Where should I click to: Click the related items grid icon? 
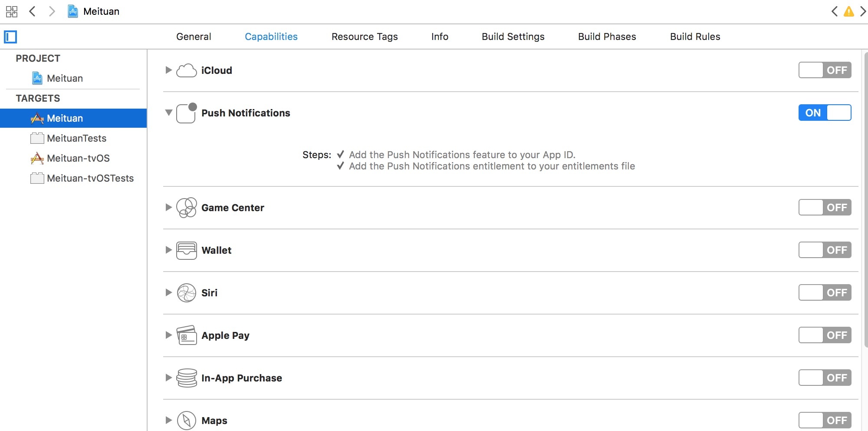point(12,11)
